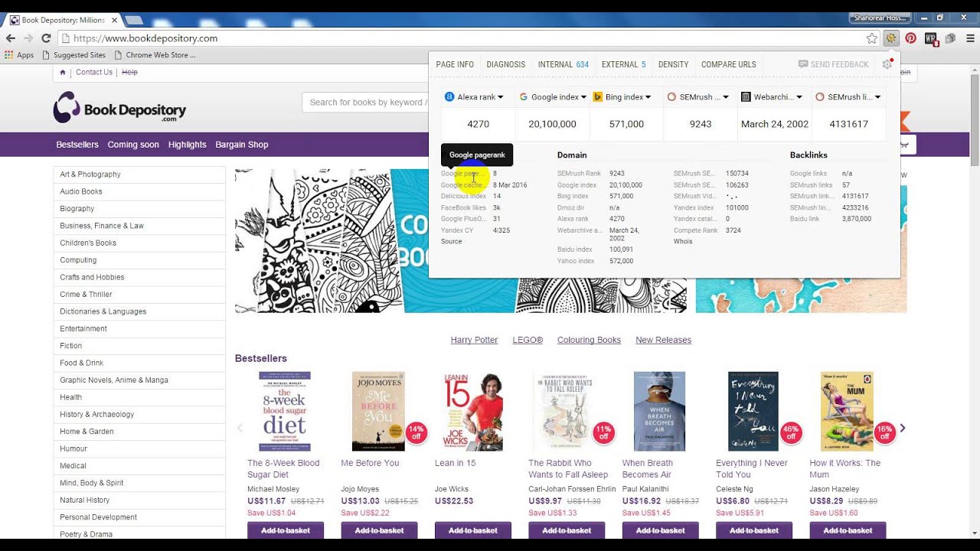Add Me Before You to basket
The image size is (980, 551).
coord(379,530)
